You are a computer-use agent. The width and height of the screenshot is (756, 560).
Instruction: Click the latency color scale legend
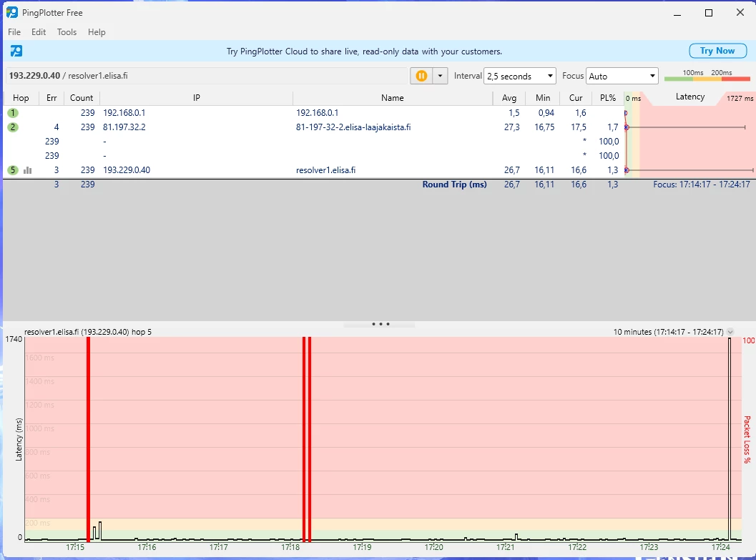(x=707, y=77)
